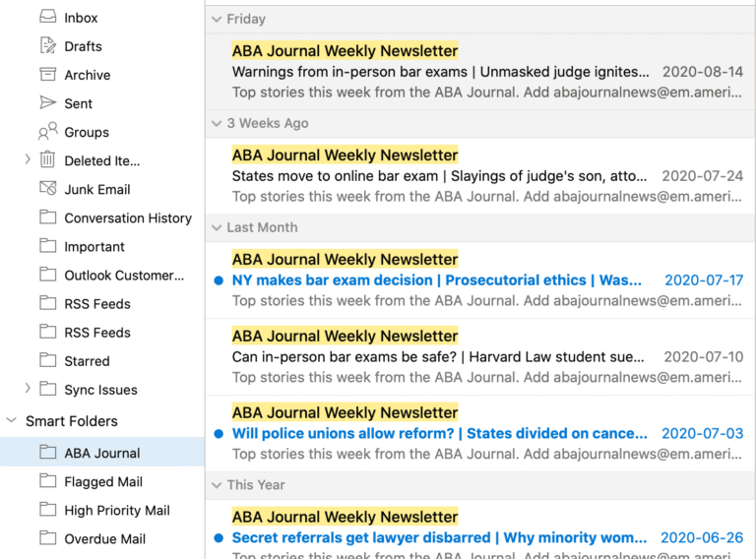Open the 2020-08-14 ABA Journal newsletter email
Image resolution: width=756 pixels, height=559 pixels.
[480, 72]
